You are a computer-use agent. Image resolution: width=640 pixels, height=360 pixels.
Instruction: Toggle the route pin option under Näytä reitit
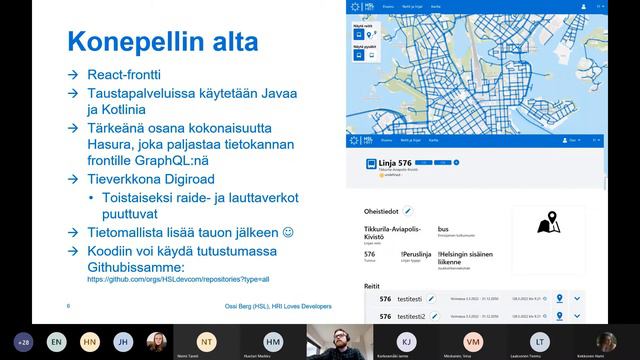(x=371, y=35)
